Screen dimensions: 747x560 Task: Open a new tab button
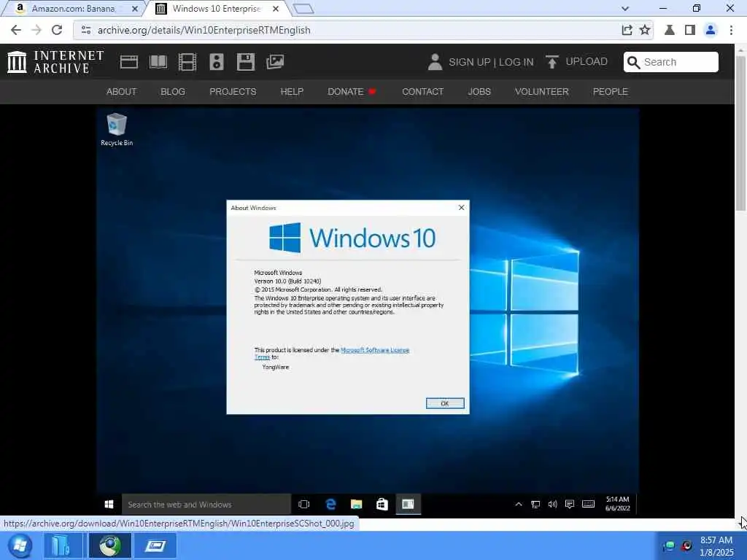click(x=303, y=9)
